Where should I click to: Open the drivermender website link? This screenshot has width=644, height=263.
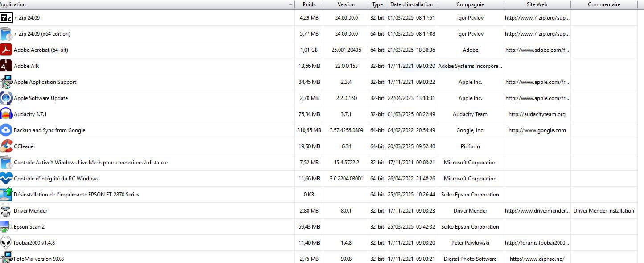pos(537,211)
